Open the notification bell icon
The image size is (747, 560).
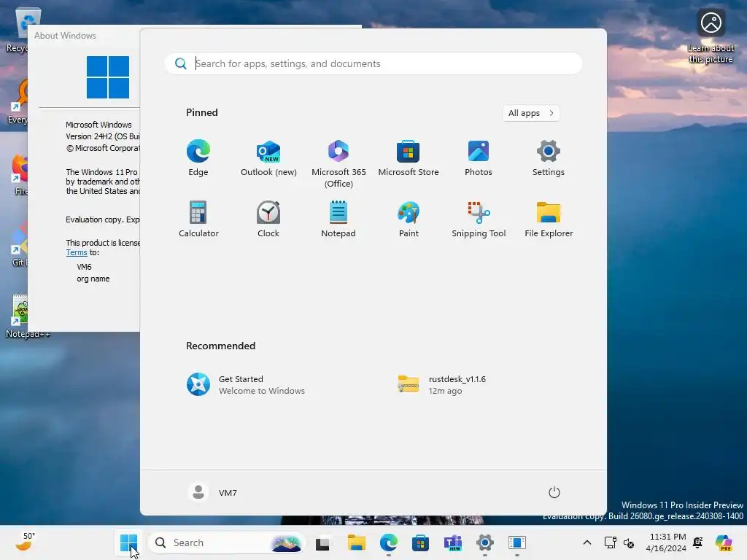698,542
